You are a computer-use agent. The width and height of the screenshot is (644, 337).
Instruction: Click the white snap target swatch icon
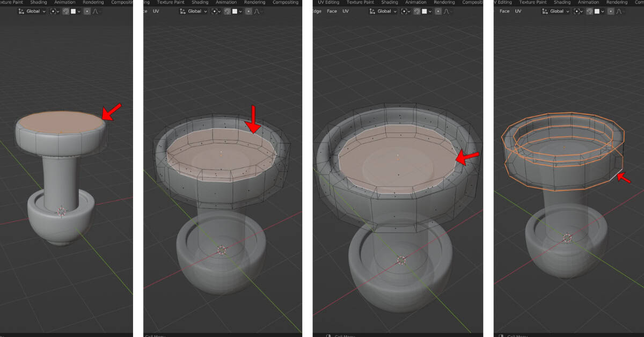pyautogui.click(x=74, y=11)
